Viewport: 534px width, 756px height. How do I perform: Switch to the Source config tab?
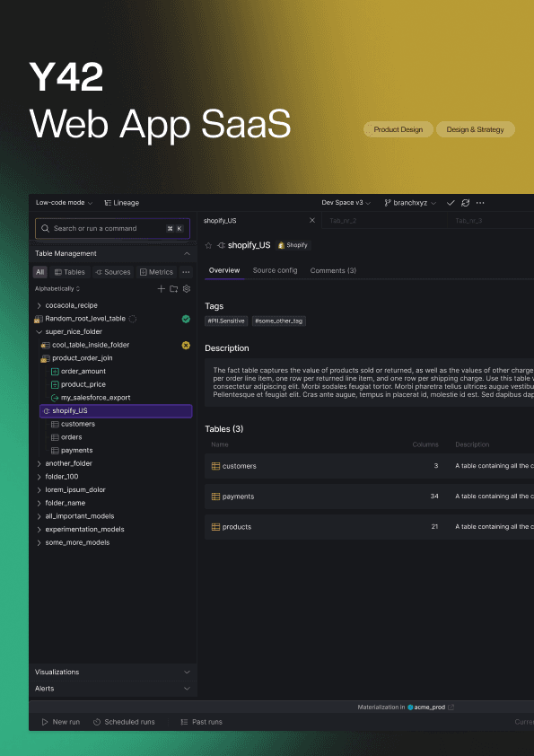point(275,270)
